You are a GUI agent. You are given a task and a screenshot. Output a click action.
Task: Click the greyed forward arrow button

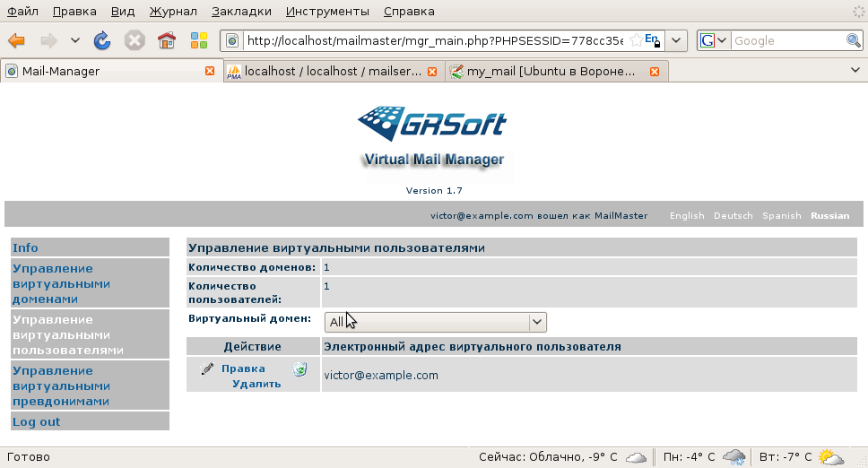click(48, 40)
